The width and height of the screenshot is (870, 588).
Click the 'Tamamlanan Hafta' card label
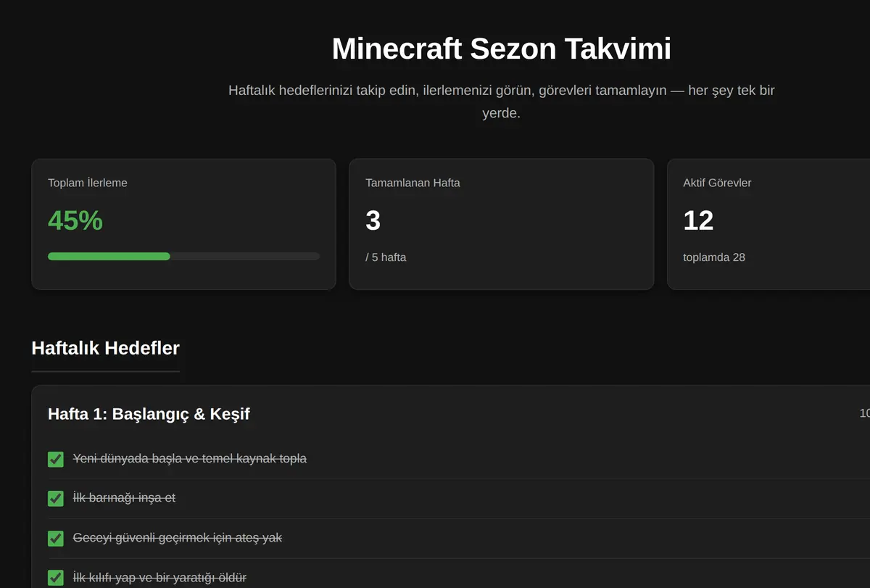413,183
